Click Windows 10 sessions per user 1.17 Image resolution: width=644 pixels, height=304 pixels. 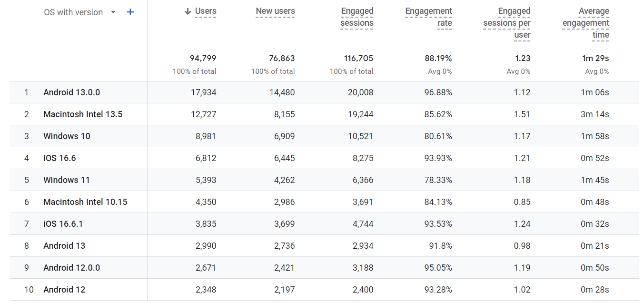[x=522, y=136]
